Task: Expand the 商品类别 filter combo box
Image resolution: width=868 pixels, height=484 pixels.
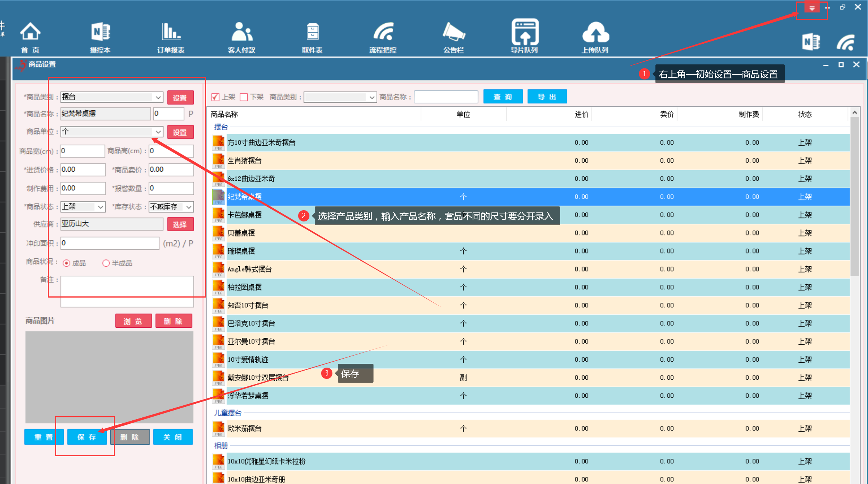Action: click(x=372, y=97)
